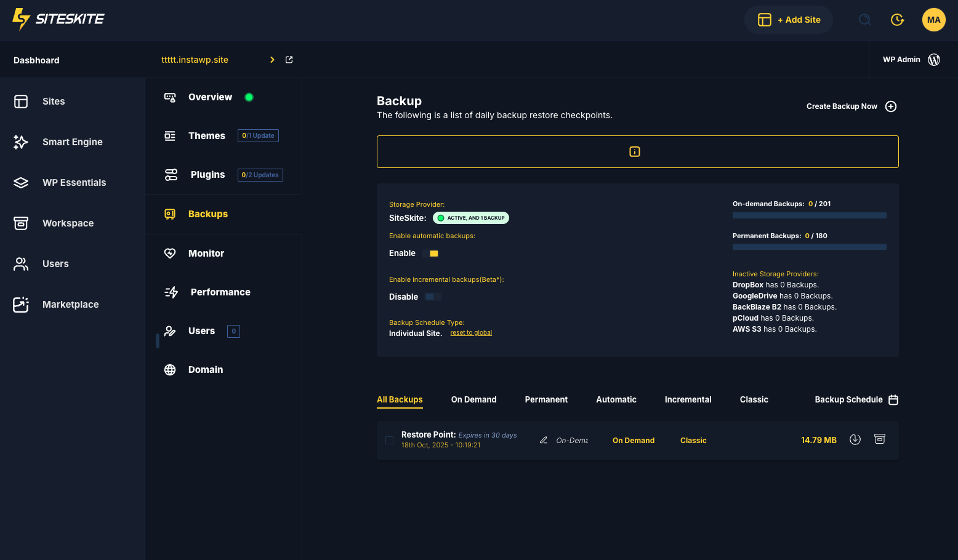Click the reset to global link

pos(471,333)
